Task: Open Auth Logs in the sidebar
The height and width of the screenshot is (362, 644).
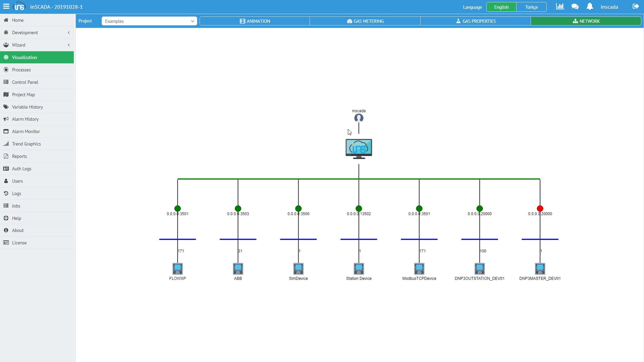Action: [37, 169]
